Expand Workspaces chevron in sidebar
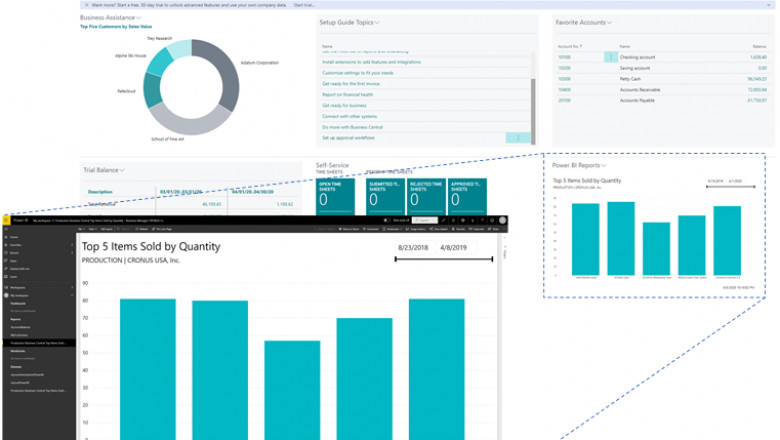This screenshot has height=440, width=780. [72, 287]
